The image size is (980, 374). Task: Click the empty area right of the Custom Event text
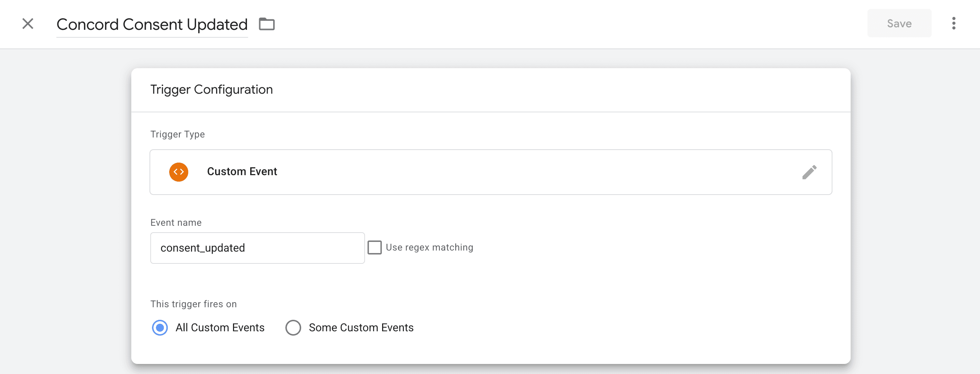(x=533, y=172)
